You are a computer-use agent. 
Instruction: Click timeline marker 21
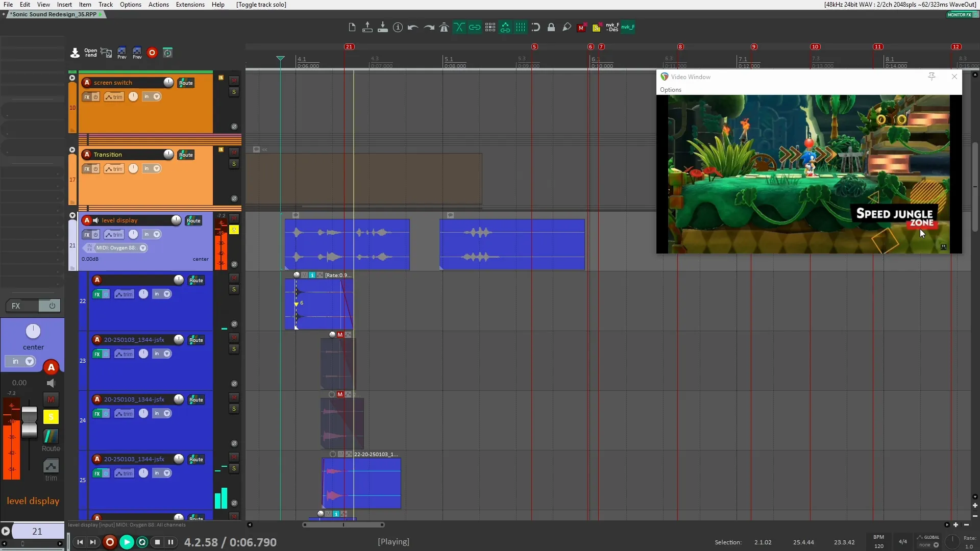[x=349, y=47]
